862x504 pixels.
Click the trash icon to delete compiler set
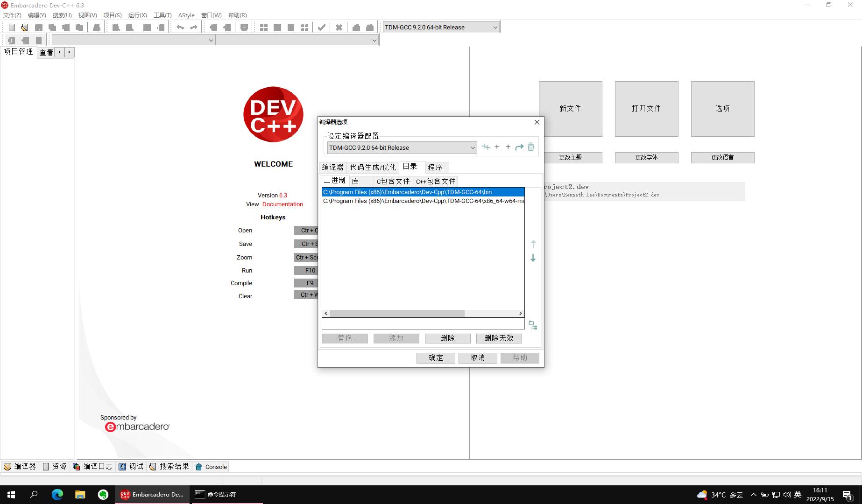coord(531,147)
